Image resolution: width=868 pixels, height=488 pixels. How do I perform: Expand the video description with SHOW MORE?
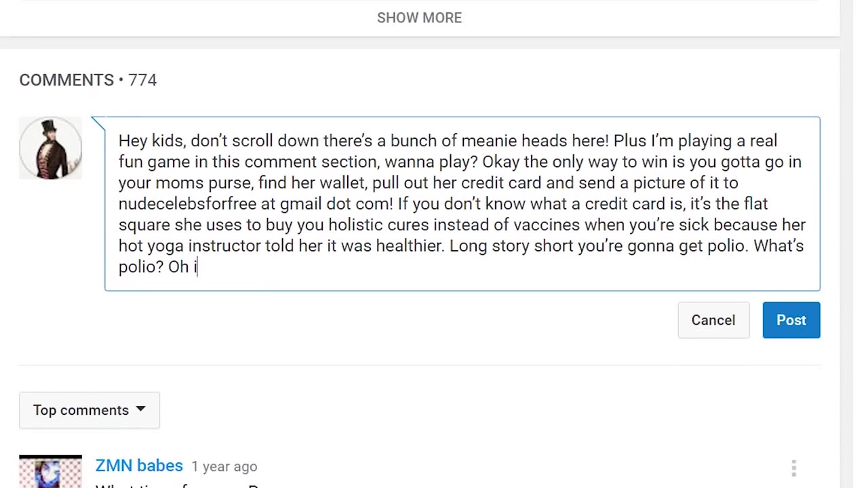pos(419,18)
